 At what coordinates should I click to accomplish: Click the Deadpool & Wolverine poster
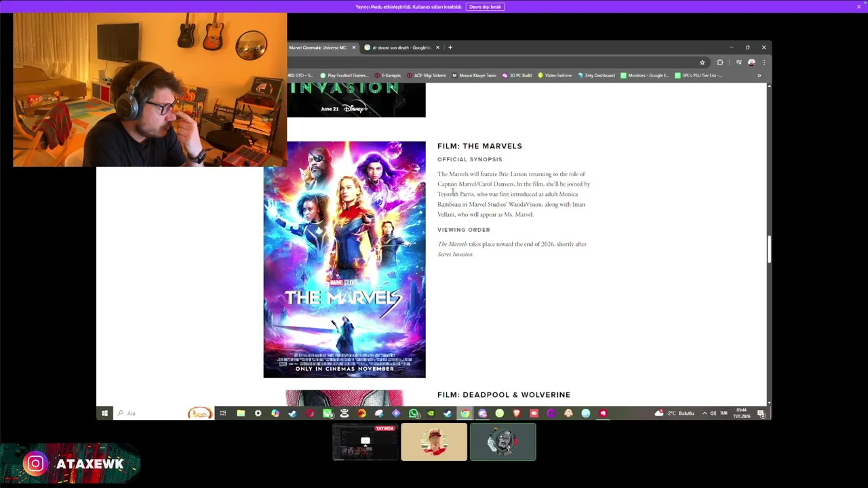[x=344, y=398]
